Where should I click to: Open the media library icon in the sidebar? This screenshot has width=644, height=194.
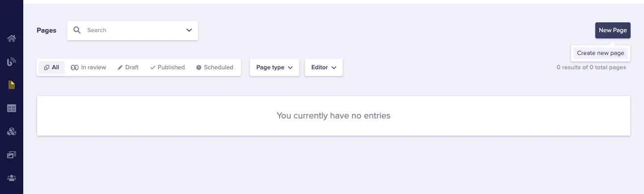[12, 155]
